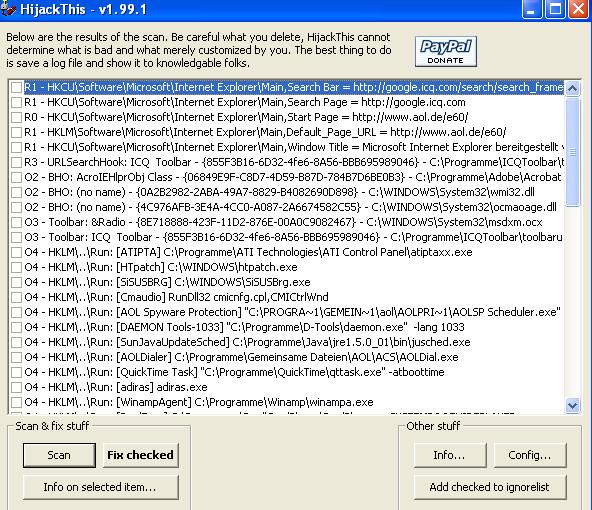Image resolution: width=592 pixels, height=510 pixels.
Task: Click the Fix checked button
Action: coord(140,455)
